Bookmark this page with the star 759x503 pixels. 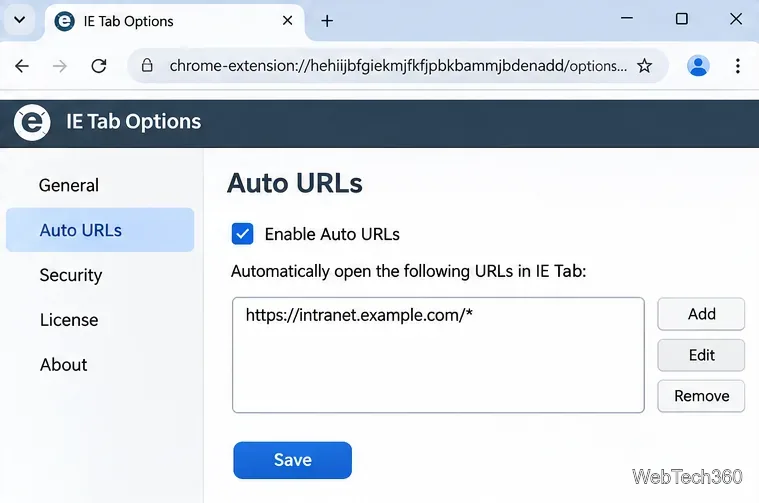(644, 65)
